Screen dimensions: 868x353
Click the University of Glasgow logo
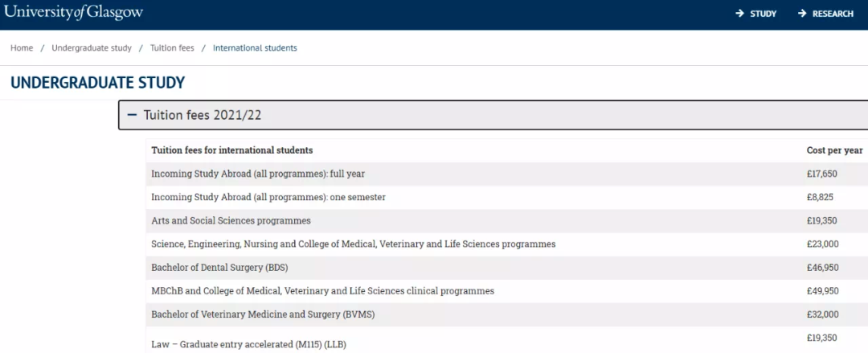point(73,12)
